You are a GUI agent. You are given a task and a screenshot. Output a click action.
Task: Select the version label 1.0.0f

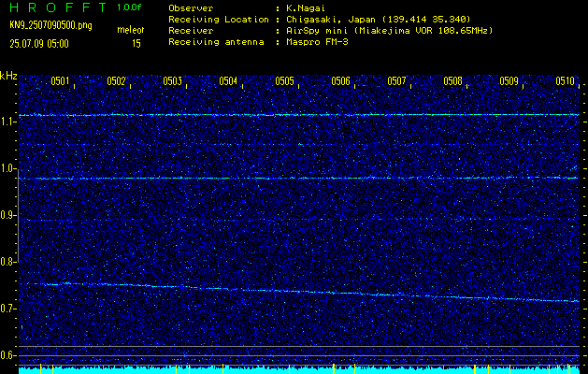[129, 7]
